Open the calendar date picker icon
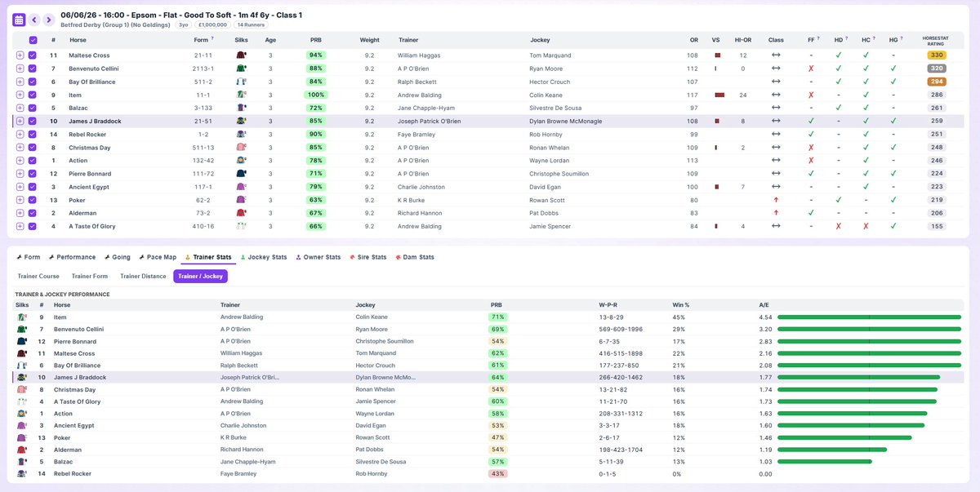 tap(19, 20)
